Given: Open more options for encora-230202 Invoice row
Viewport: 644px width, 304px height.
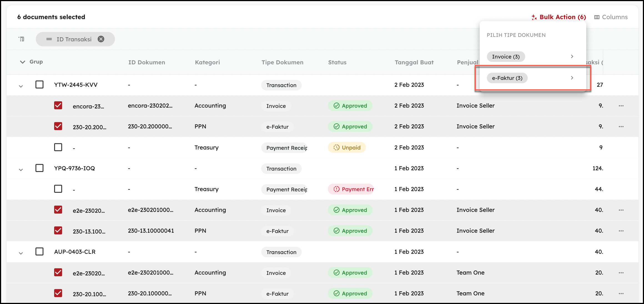Looking at the screenshot, I should coord(621,106).
